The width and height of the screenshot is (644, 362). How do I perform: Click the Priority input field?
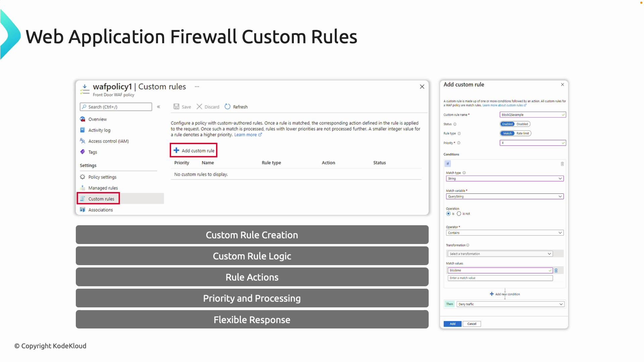pyautogui.click(x=533, y=143)
